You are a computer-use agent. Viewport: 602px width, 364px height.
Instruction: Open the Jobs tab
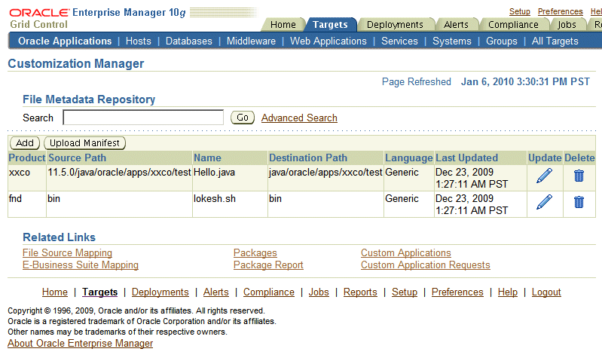point(567,25)
